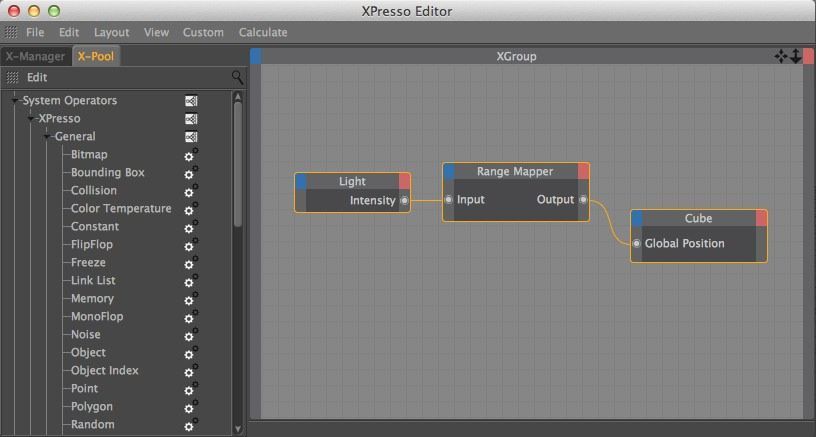The width and height of the screenshot is (816, 437).
Task: Click the red output square on Light node
Action: tap(404, 181)
